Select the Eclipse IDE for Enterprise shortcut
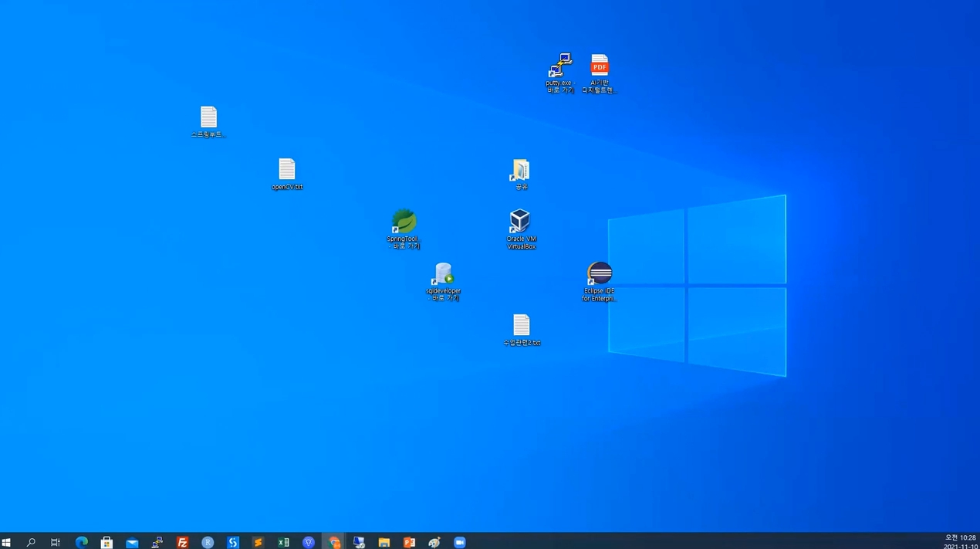Viewport: 980px width, 549px height. (600, 274)
